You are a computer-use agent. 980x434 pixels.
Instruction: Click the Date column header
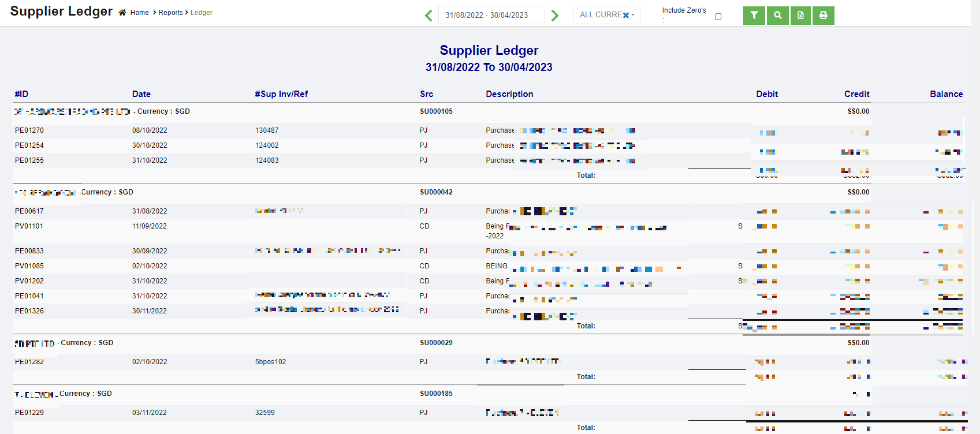141,94
